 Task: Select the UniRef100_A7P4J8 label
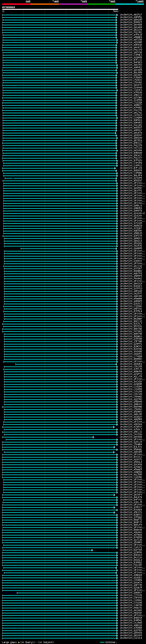click(x=131, y=35)
